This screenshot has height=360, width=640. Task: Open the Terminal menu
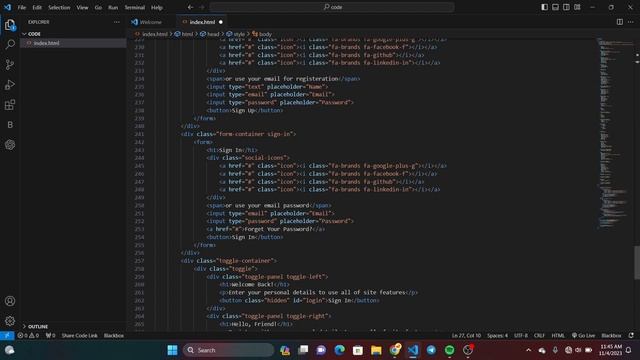[x=135, y=7]
